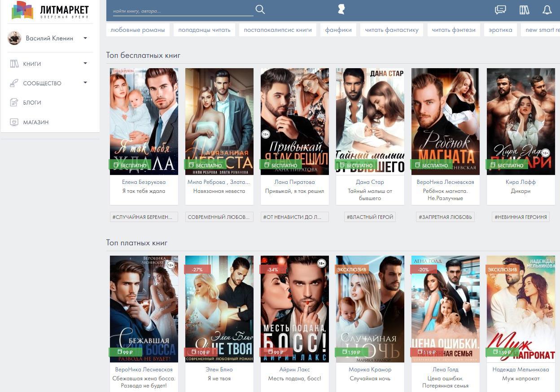Open my library books icon
Viewport: 560px width, 392px height.
(x=524, y=10)
